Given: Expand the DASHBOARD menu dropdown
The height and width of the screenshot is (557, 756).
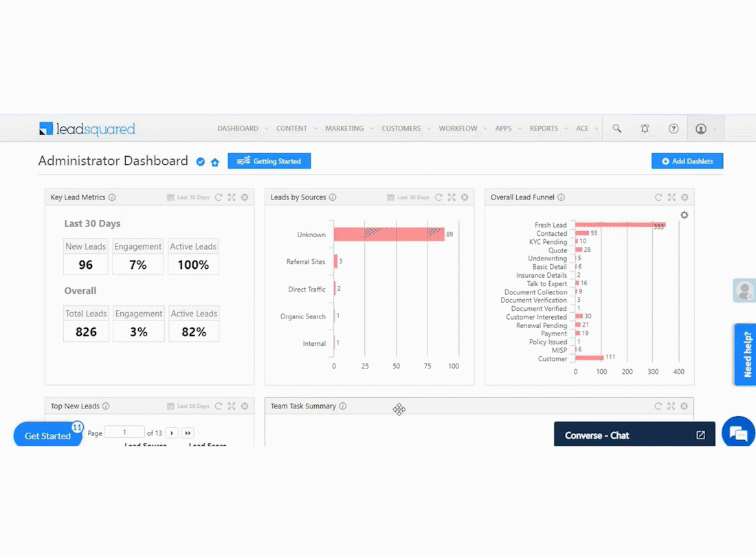Looking at the screenshot, I should coord(266,129).
